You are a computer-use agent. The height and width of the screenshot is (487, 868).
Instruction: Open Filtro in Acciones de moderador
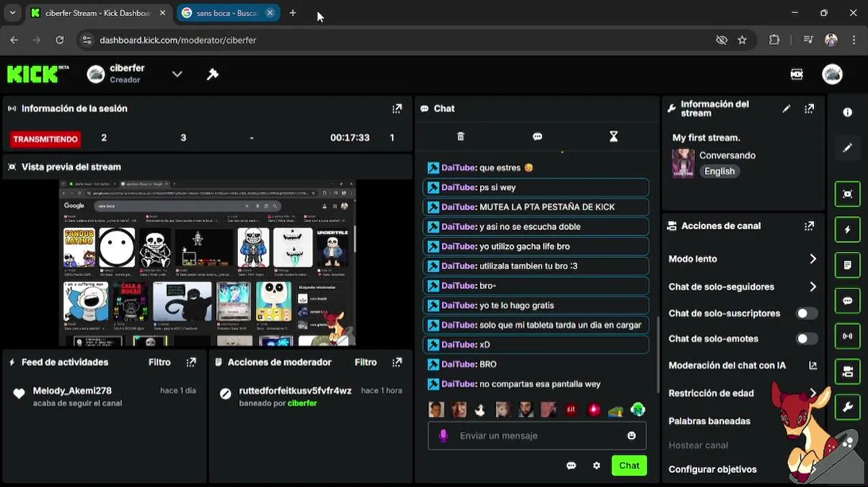(x=366, y=362)
